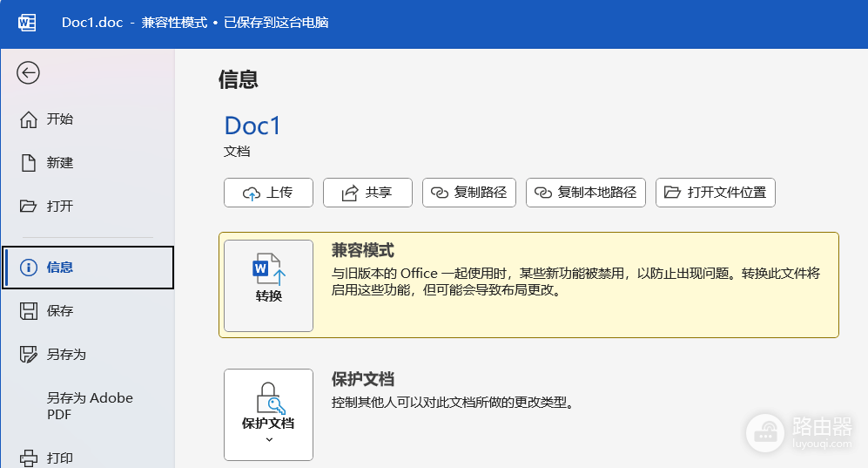Click the 转换 convert button
868x468 pixels.
(268, 286)
